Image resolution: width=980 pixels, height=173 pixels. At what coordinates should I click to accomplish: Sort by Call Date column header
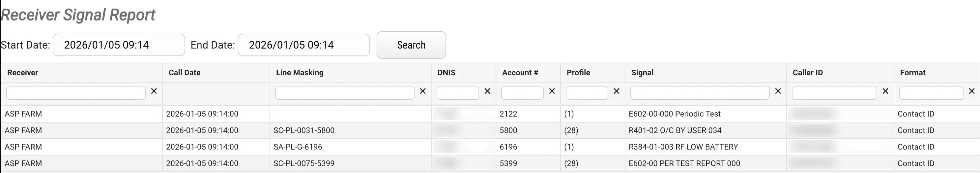(185, 73)
